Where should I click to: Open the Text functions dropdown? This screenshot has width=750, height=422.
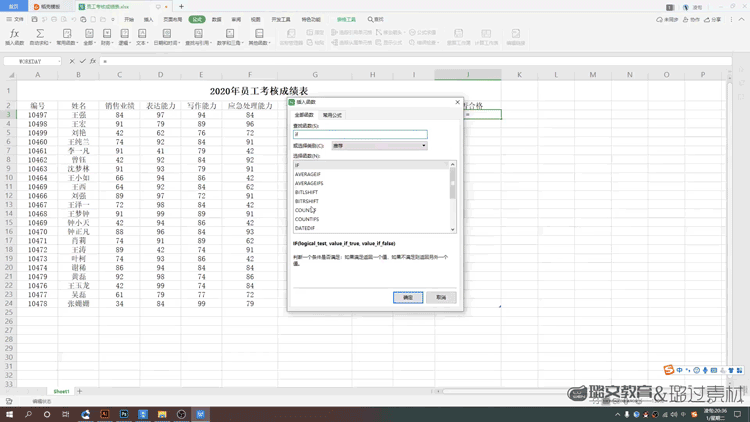(x=142, y=36)
